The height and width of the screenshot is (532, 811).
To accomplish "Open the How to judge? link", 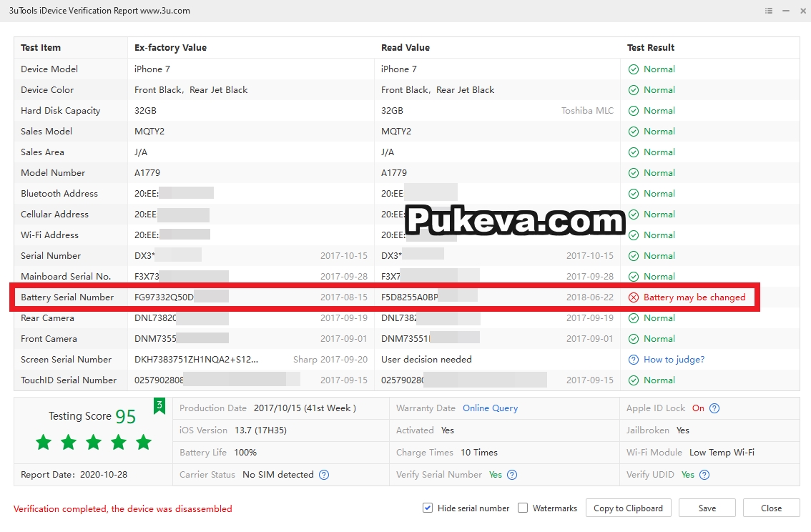I will [x=674, y=360].
